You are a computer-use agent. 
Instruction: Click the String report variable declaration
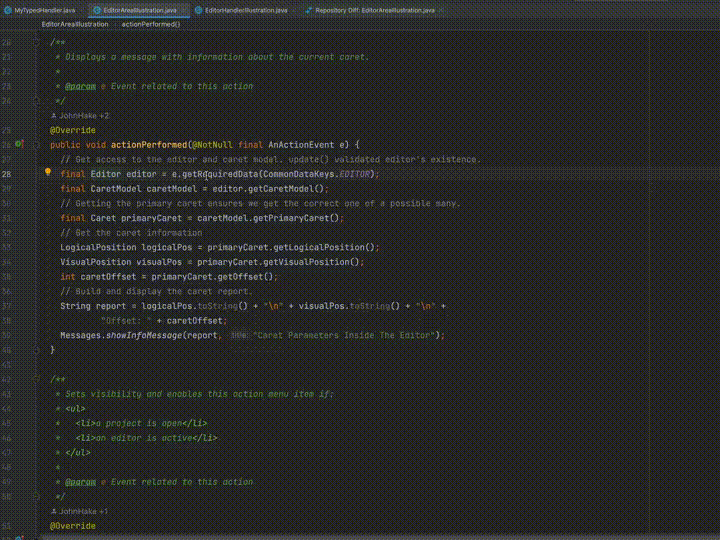tap(93, 306)
